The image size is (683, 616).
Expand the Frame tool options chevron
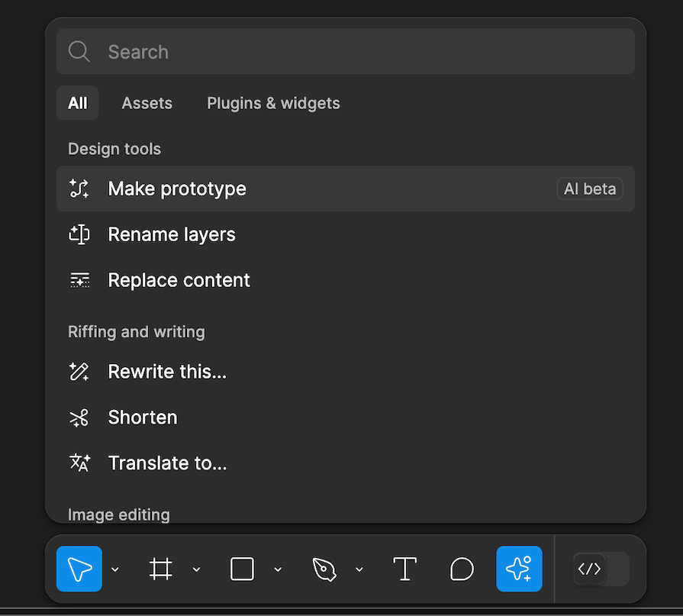tap(196, 569)
